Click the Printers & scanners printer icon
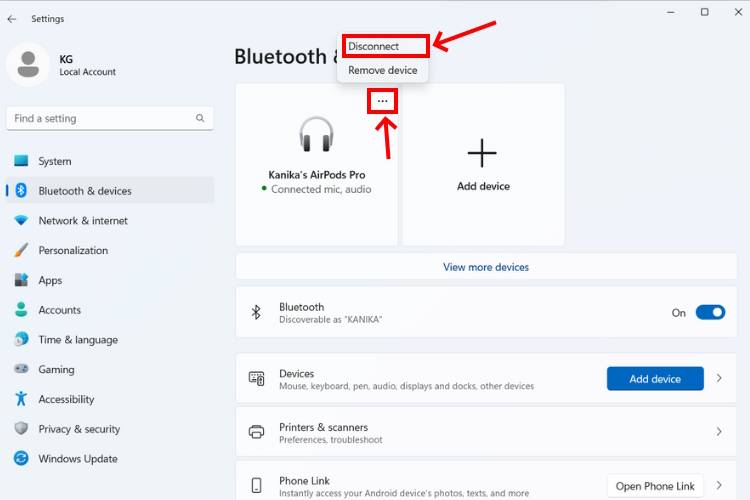Viewport: 750px width, 500px height. 256,432
